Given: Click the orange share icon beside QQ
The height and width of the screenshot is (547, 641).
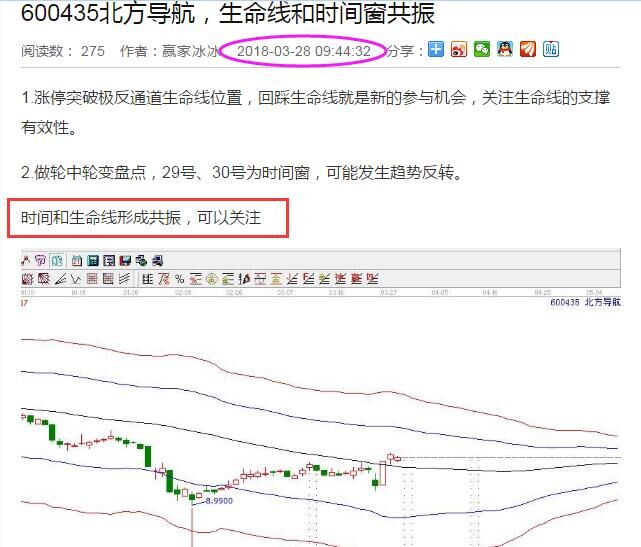Looking at the screenshot, I should point(528,49).
